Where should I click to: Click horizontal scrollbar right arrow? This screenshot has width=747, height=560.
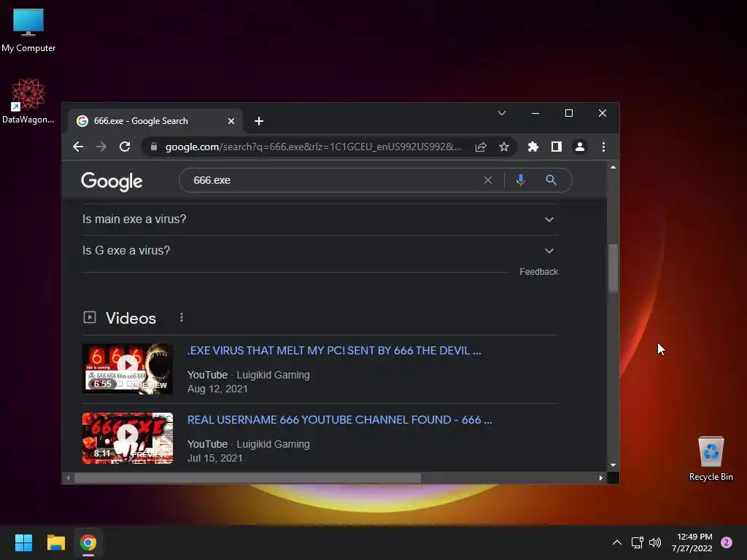(x=601, y=478)
